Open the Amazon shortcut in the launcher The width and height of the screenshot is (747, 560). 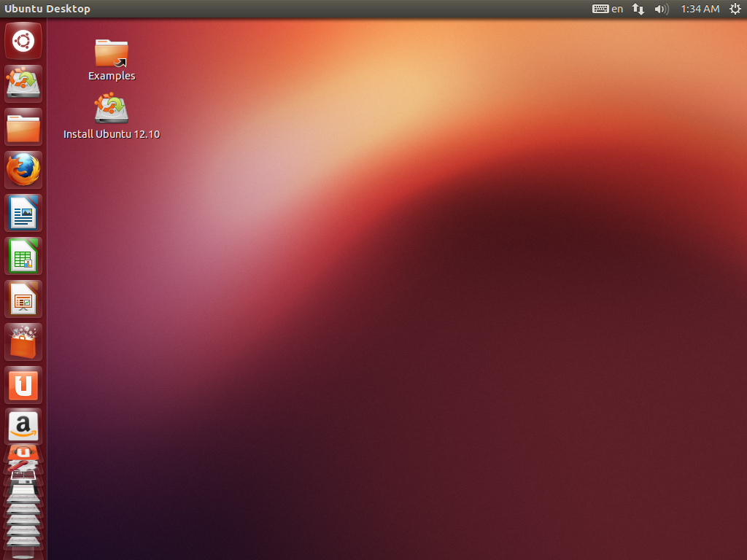point(23,427)
